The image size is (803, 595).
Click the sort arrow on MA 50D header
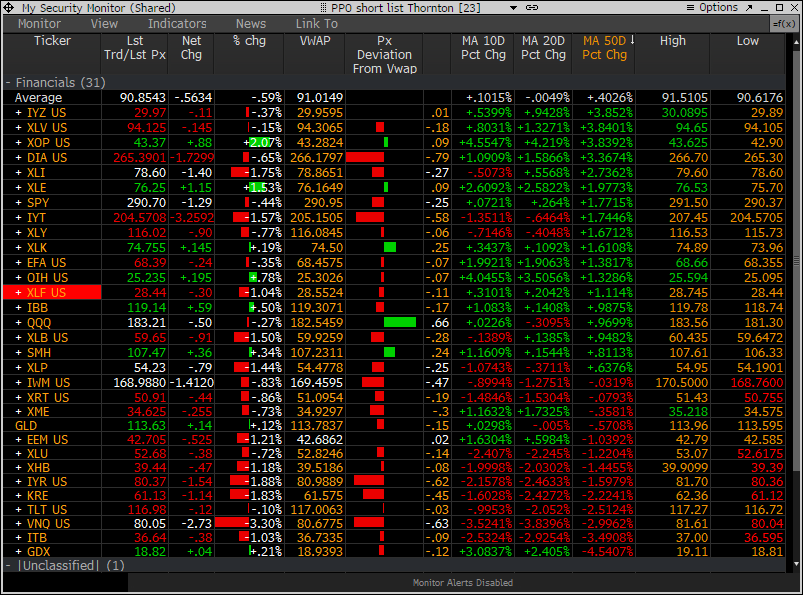[x=632, y=40]
